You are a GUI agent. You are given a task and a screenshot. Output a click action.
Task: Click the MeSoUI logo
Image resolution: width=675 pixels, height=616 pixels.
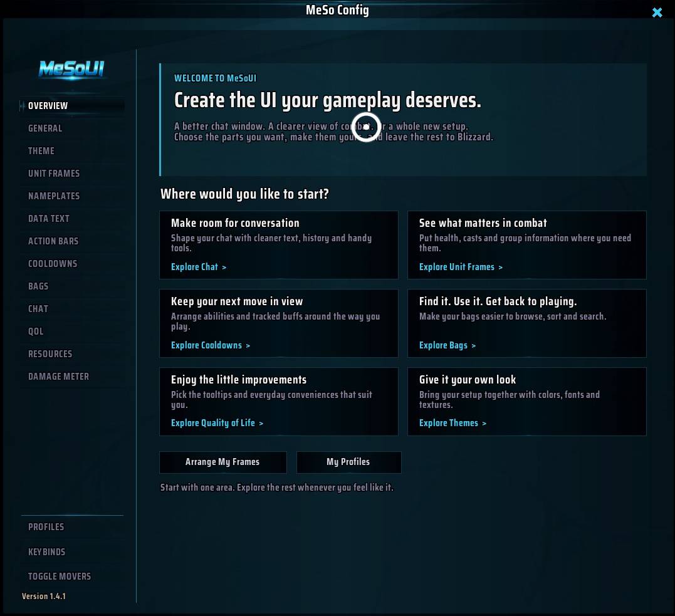tap(71, 70)
